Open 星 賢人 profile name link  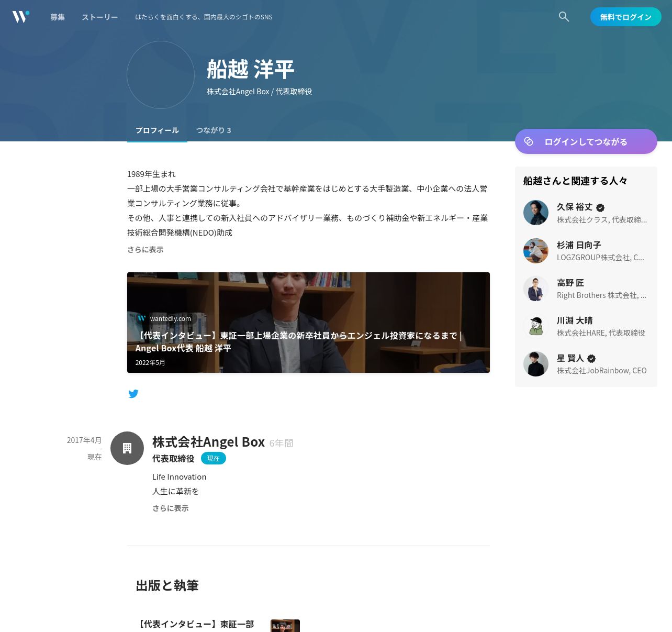pos(570,358)
